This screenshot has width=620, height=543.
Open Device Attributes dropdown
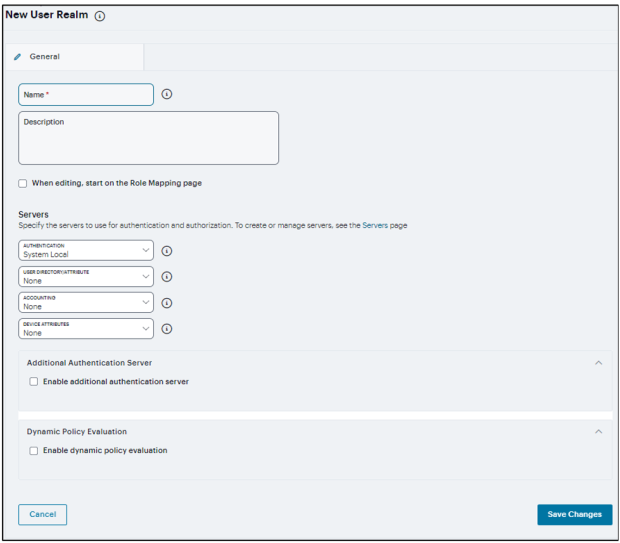pos(86,328)
